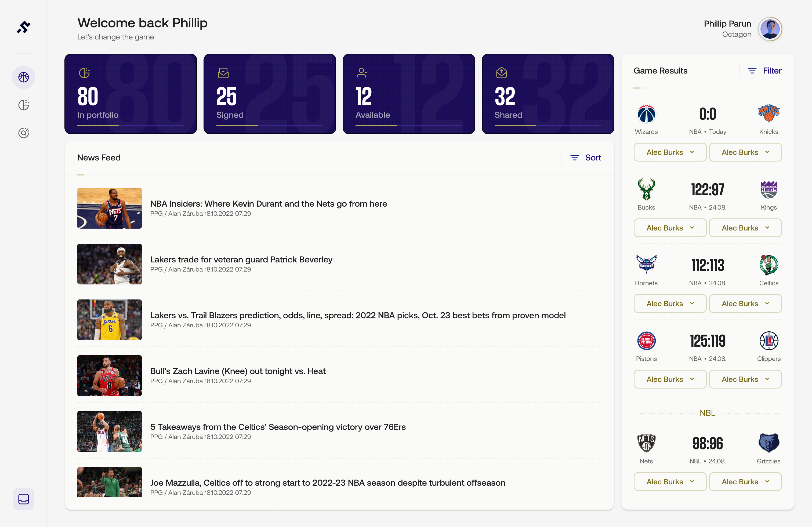Expand the Alec Burks dropdown under Wizards
Image resolution: width=812 pixels, height=527 pixels.
670,152
